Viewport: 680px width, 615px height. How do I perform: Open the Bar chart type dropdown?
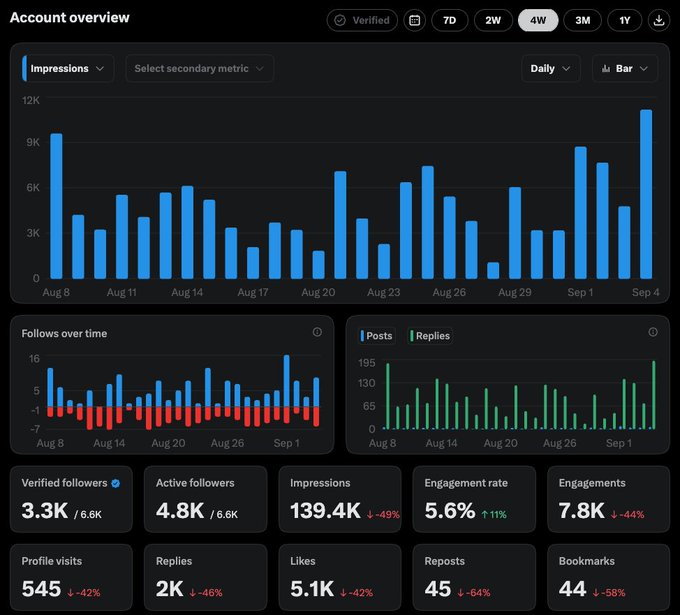(x=625, y=69)
